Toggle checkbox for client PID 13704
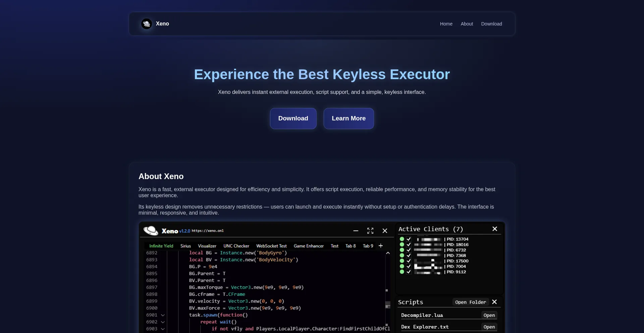This screenshot has width=644, height=333. (x=409, y=239)
